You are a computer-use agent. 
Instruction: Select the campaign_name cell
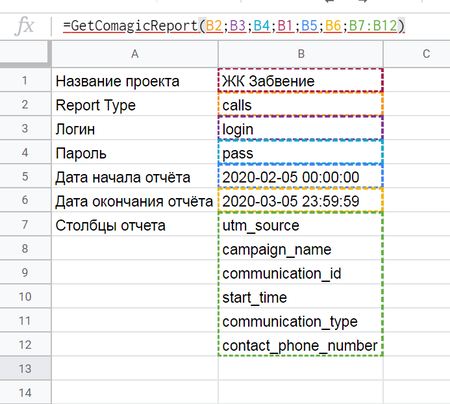pyautogui.click(x=301, y=249)
